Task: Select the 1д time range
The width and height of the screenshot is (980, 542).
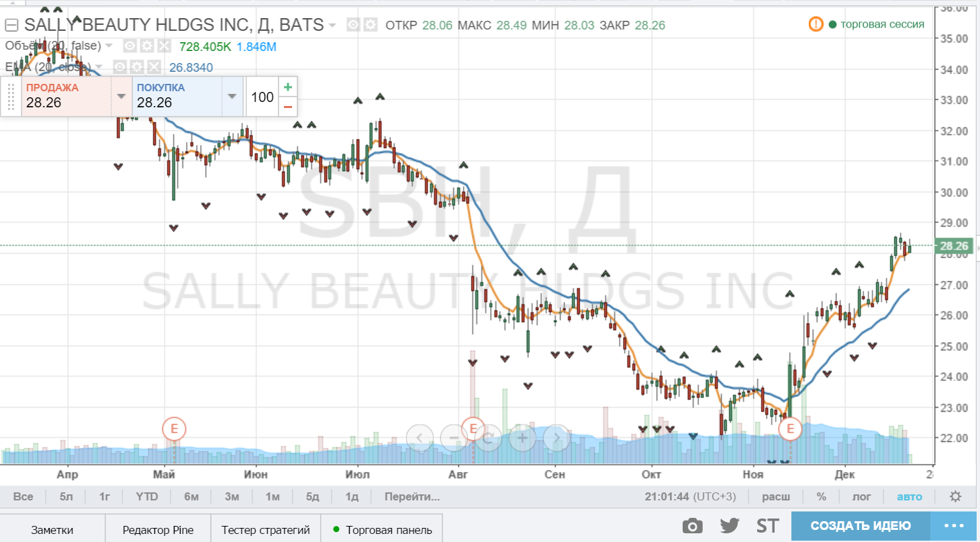Action: (x=352, y=497)
